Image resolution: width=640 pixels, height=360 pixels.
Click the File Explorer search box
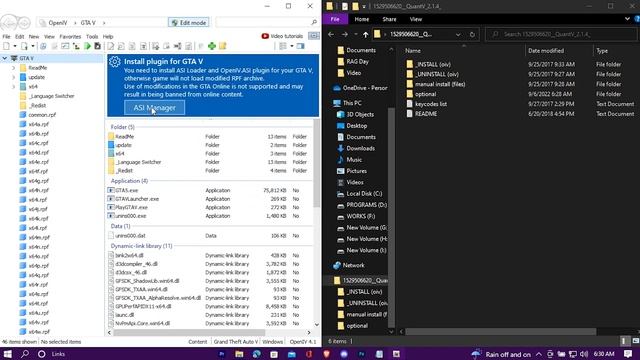[561, 34]
